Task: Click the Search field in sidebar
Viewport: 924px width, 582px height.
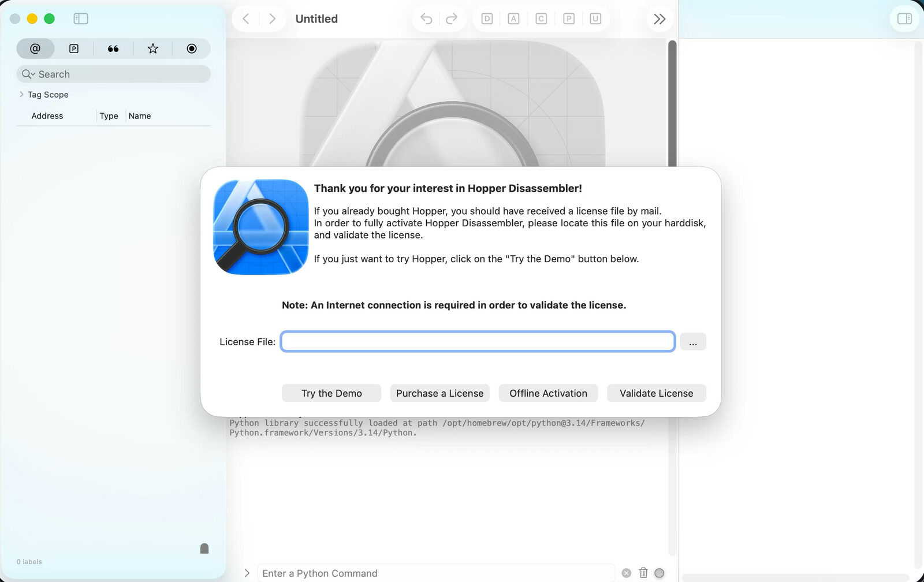Action: pos(114,74)
